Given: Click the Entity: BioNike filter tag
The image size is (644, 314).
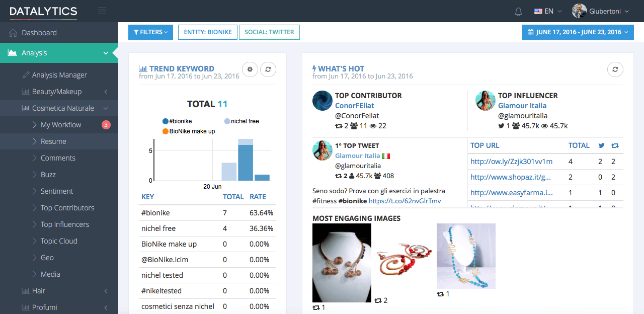Looking at the screenshot, I should coord(208,32).
